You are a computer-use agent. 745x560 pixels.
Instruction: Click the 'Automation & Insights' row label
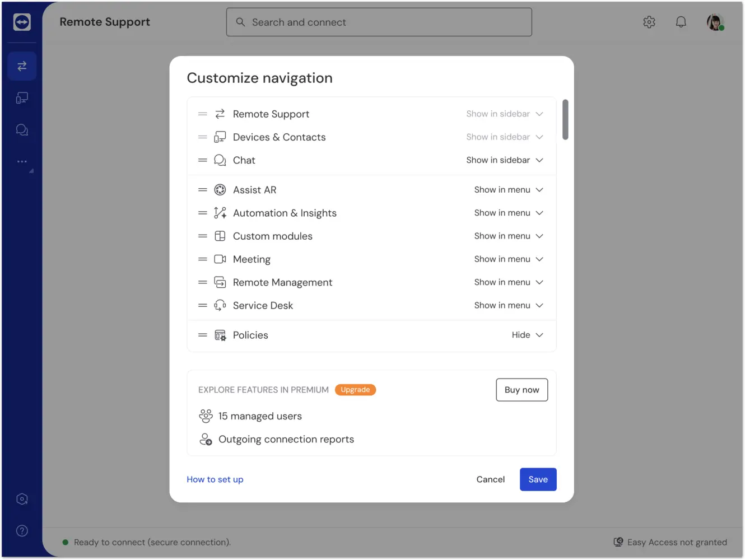click(x=285, y=213)
